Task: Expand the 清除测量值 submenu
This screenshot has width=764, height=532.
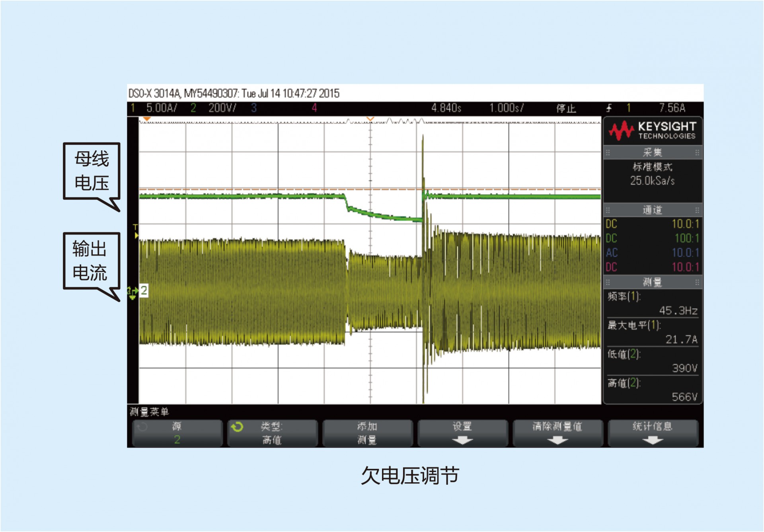Action: click(x=557, y=433)
